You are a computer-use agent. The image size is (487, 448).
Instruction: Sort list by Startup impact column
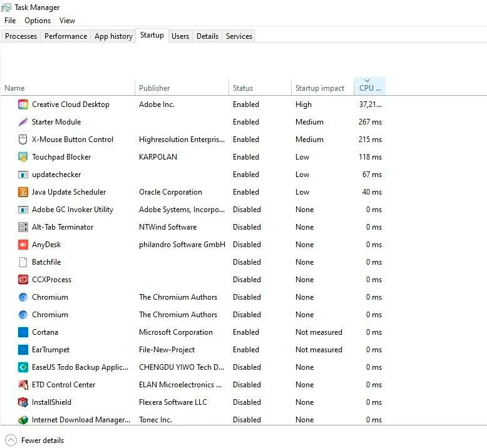[320, 88]
